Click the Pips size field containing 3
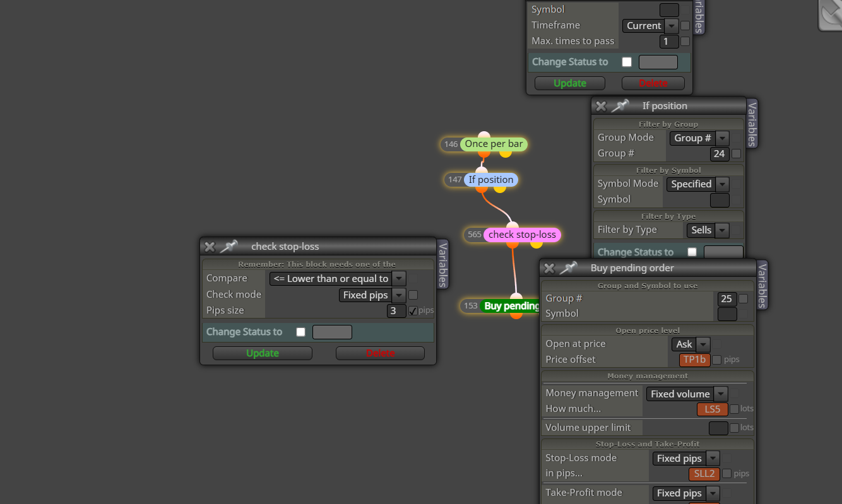The image size is (842, 504). 396,311
